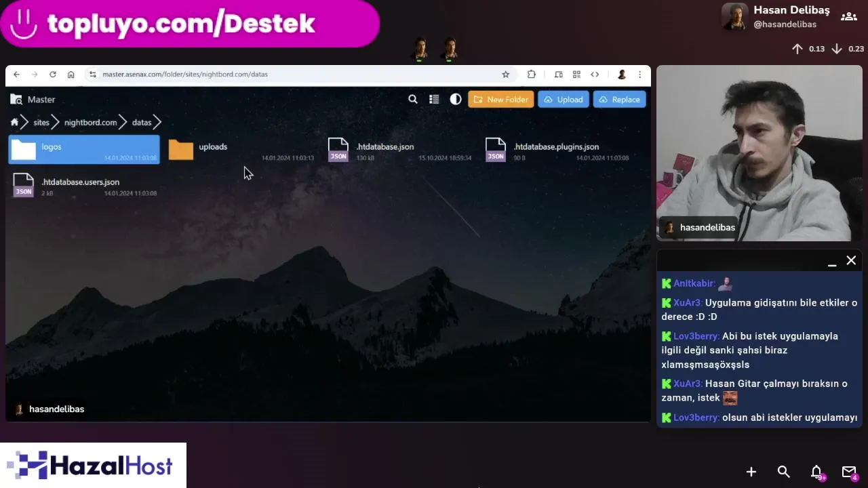The width and height of the screenshot is (868, 488).
Task: Click Lov3berry message olsun abi istekler
Action: [x=759, y=418]
